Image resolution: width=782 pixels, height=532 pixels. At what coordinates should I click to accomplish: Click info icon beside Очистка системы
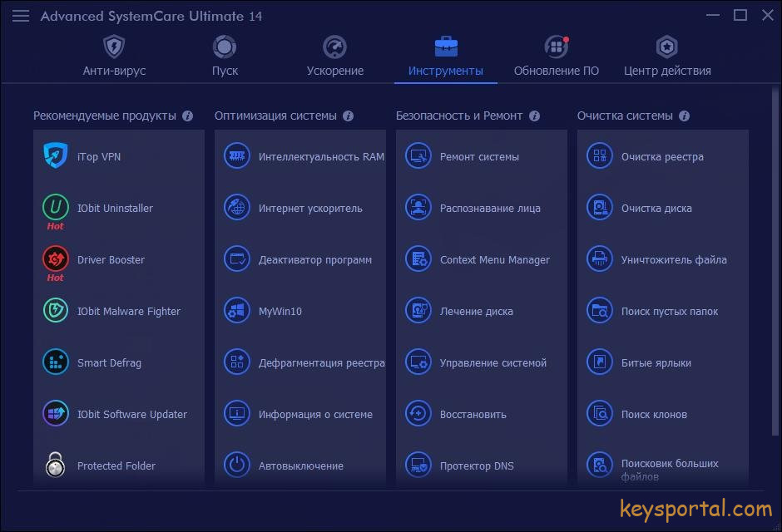(684, 116)
